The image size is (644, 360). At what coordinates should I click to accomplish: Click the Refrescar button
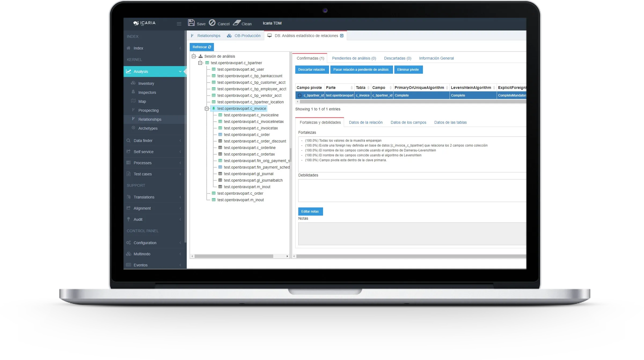coord(202,47)
